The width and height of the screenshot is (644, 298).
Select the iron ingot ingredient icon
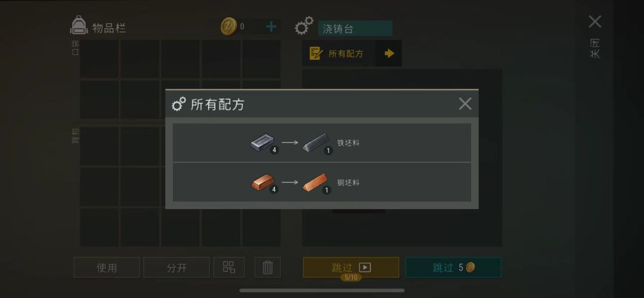[x=262, y=142]
